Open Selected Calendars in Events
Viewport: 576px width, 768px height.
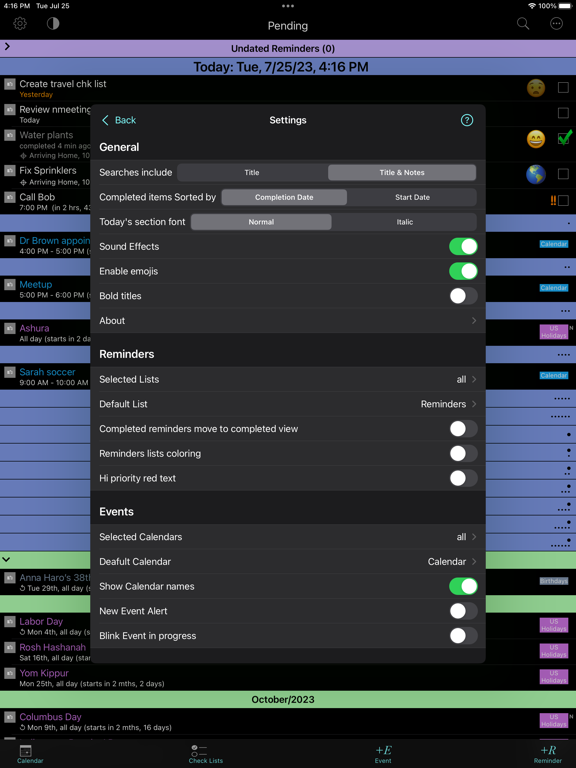pos(288,537)
